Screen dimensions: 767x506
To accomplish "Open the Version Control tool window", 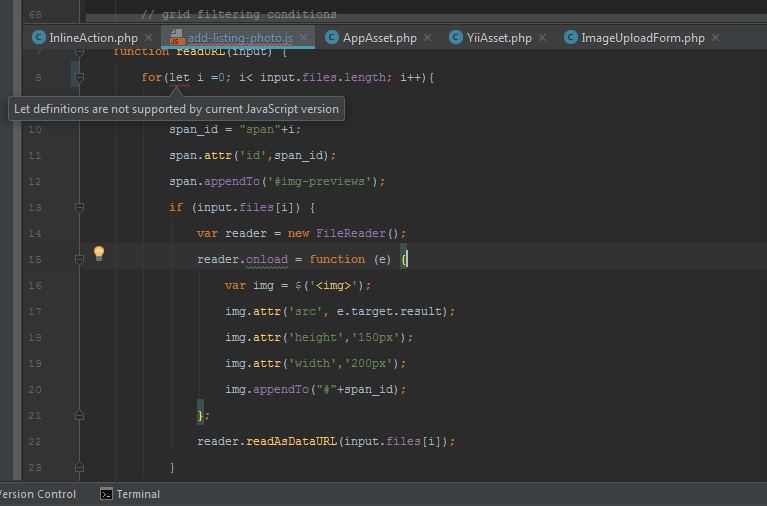I will pos(37,494).
